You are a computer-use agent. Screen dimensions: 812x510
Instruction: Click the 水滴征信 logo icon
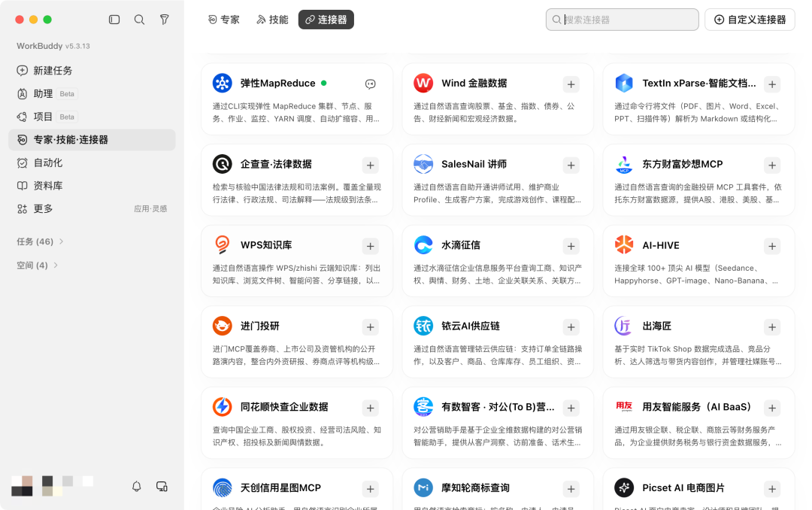[423, 244]
